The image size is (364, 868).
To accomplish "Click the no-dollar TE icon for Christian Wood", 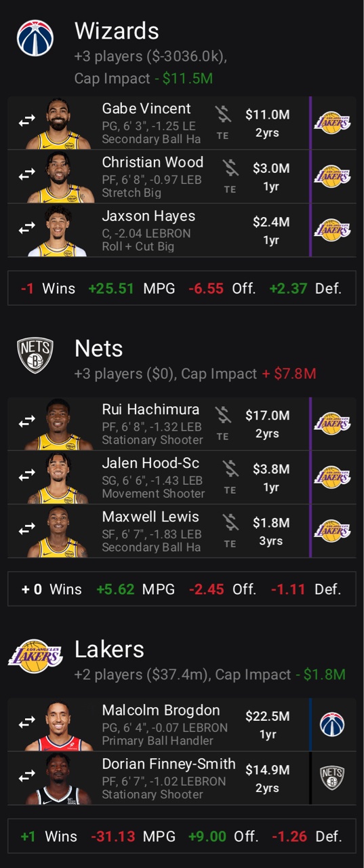I will click(x=230, y=176).
